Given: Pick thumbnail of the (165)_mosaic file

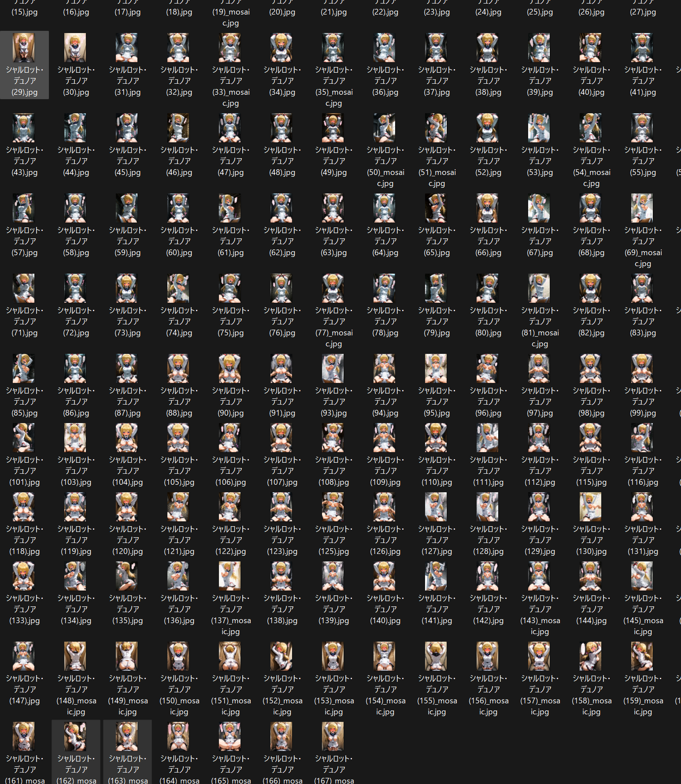Looking at the screenshot, I should click(230, 736).
